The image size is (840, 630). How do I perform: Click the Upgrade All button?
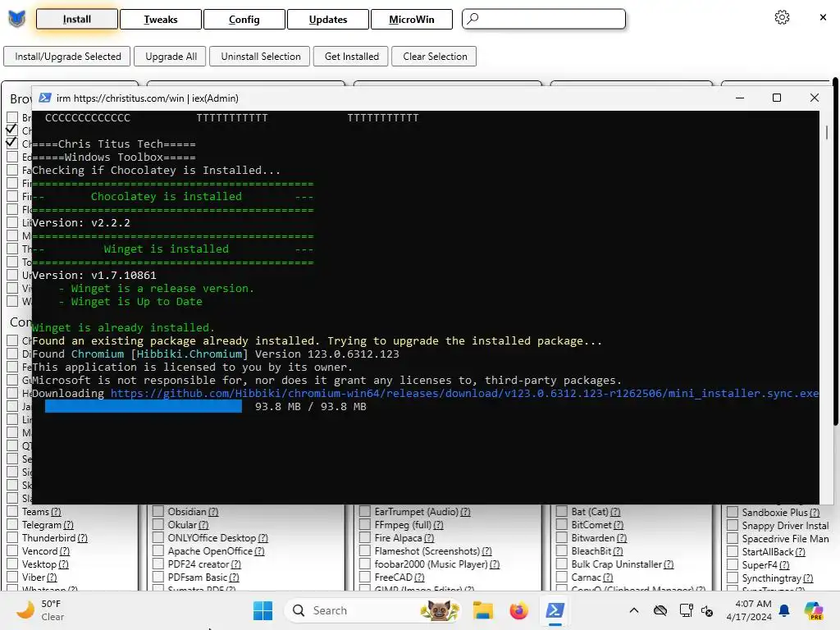point(170,57)
